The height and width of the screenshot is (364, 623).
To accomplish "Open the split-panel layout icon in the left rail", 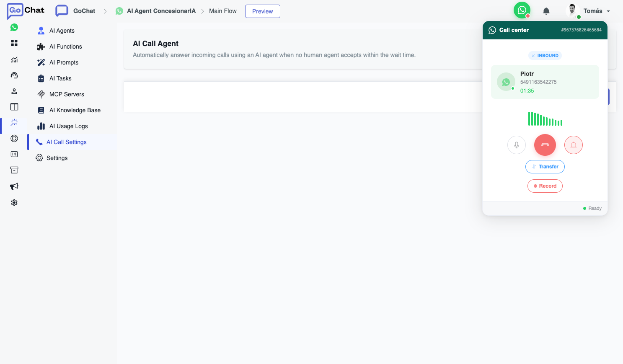I will coord(14,107).
